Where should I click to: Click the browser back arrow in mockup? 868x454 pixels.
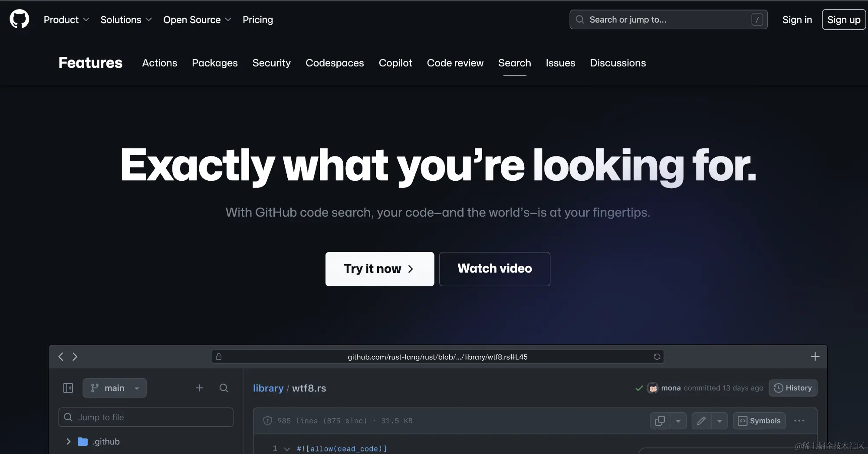(x=61, y=357)
